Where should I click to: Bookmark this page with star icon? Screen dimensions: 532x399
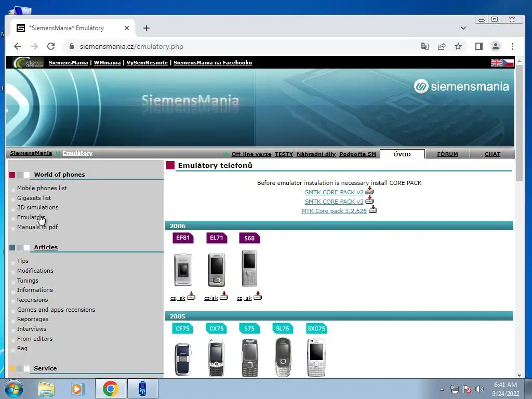point(458,46)
